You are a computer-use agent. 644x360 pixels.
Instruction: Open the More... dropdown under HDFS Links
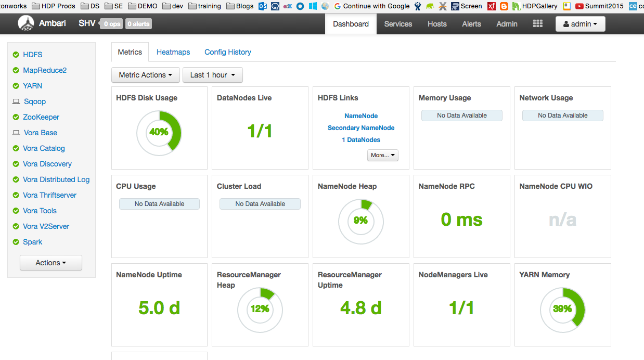tap(382, 155)
